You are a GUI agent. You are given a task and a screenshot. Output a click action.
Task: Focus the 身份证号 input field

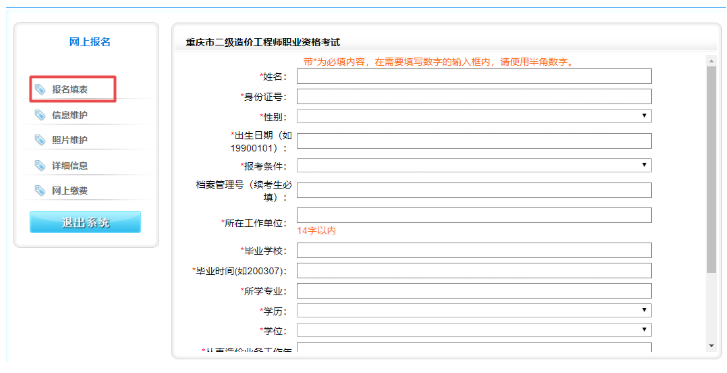click(474, 96)
